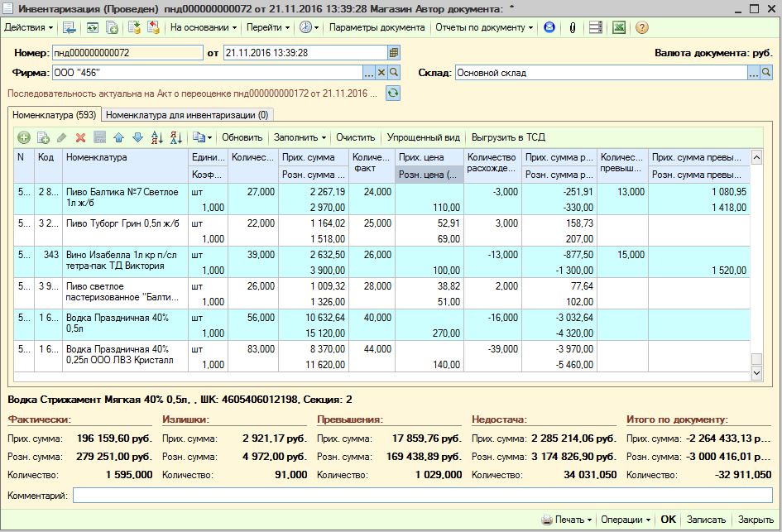Switch to Номенклатура для инвентаризации tab
Image resolution: width=782 pixels, height=532 pixels.
(187, 115)
